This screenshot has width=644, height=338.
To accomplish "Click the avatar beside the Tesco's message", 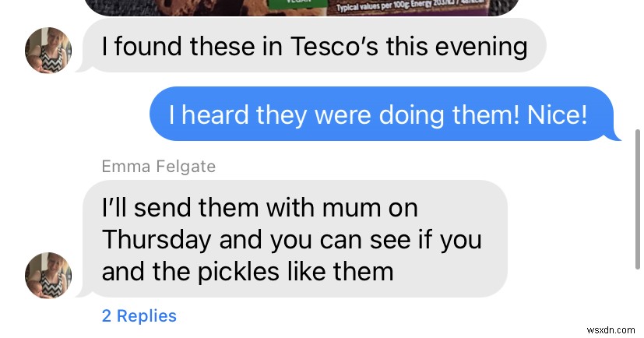I will [x=48, y=51].
